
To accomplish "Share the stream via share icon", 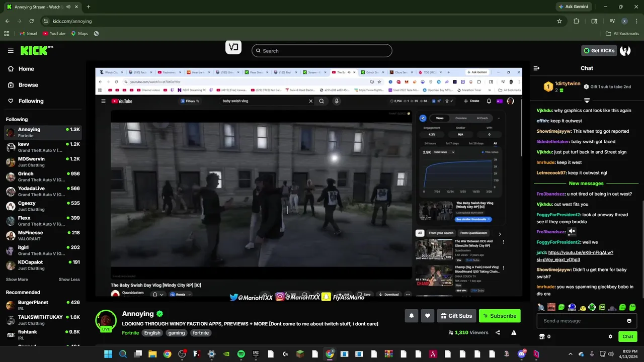I will (498, 332).
